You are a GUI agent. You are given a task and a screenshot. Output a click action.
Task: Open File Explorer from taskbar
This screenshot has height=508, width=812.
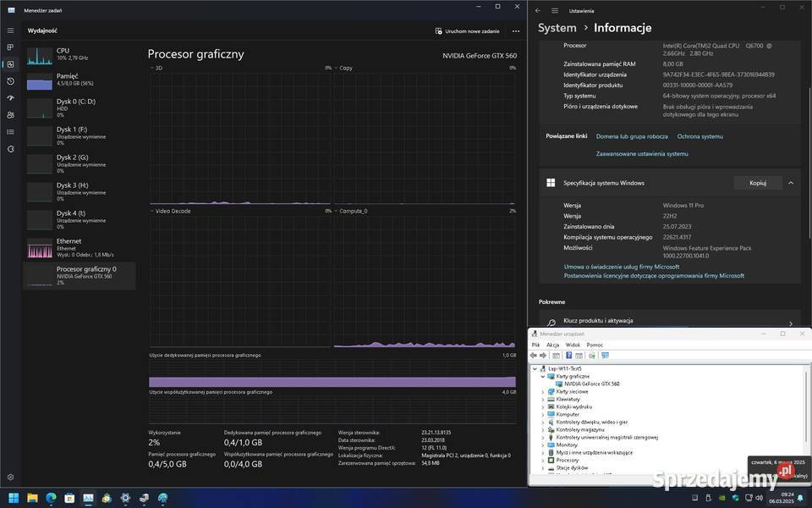tap(32, 498)
